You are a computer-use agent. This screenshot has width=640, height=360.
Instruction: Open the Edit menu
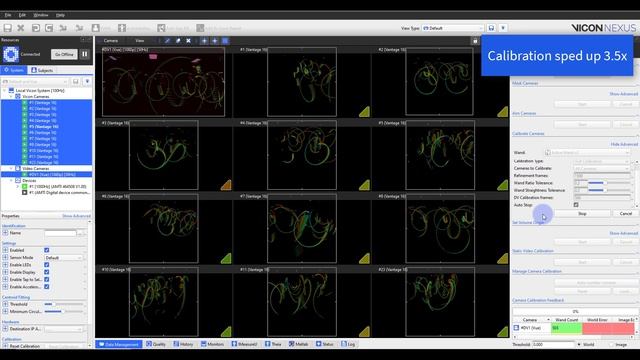(22, 15)
